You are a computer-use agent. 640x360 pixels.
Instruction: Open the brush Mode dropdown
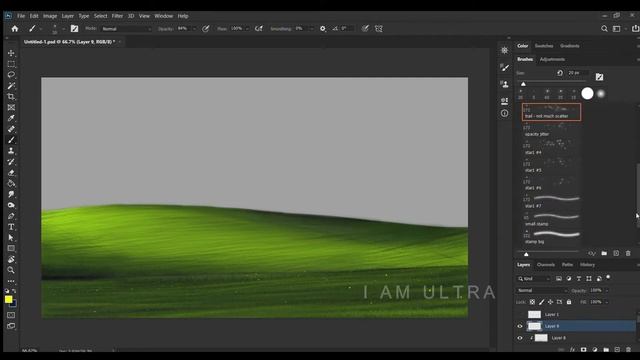(x=127, y=29)
